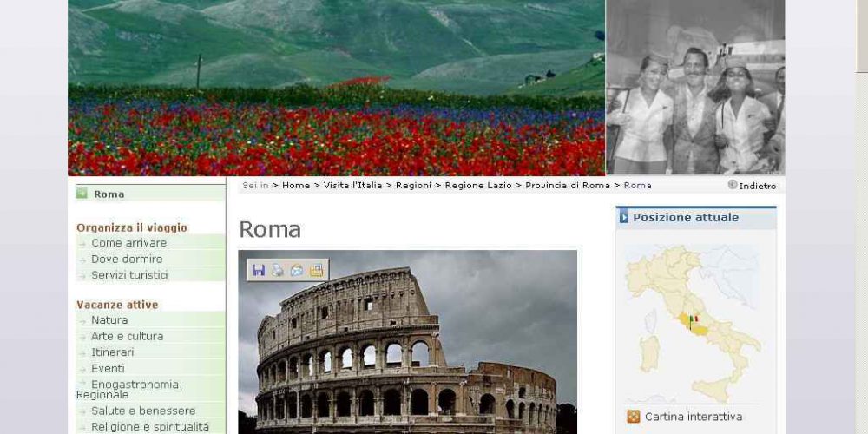Click the print icon on the image toolbar
The width and height of the screenshot is (868, 434).
(278, 270)
